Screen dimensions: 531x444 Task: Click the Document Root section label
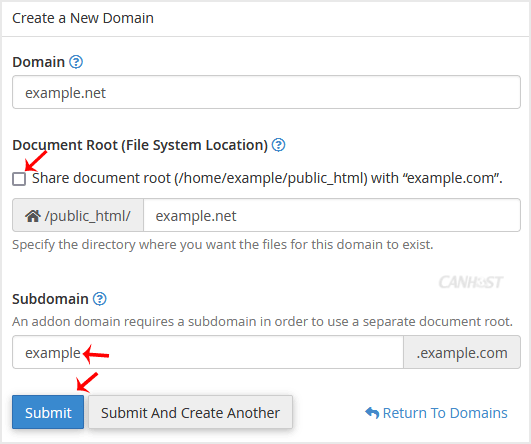pos(140,145)
